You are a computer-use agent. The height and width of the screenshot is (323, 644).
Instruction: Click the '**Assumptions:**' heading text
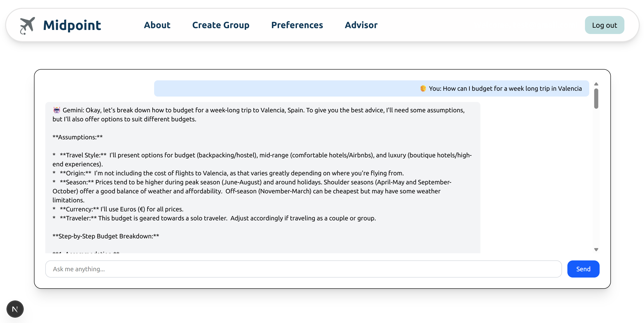tap(78, 137)
